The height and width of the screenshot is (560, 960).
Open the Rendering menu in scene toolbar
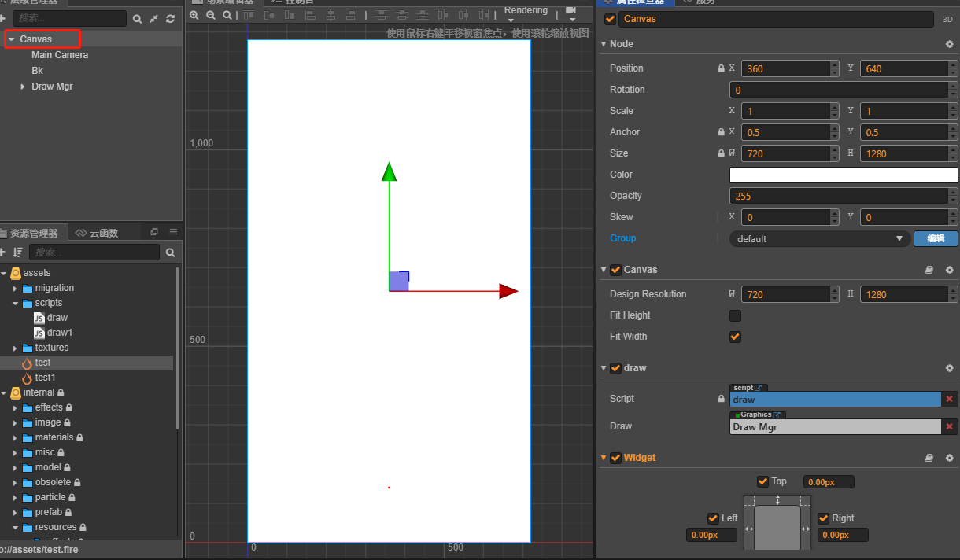526,13
